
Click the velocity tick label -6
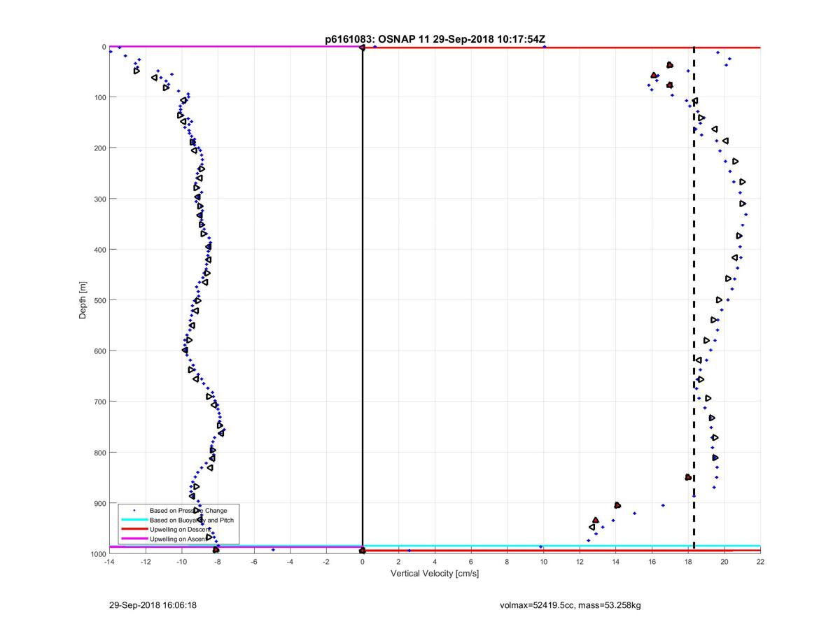tap(254, 562)
